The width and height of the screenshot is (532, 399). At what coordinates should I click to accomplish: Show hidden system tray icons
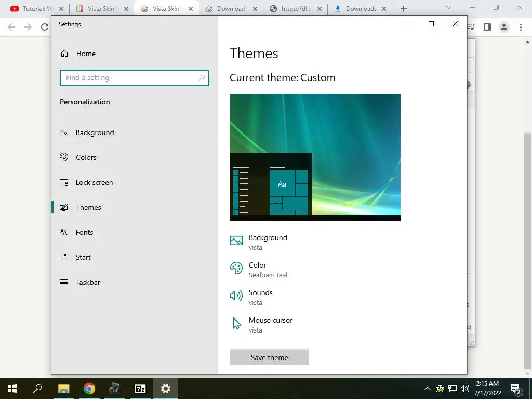click(x=428, y=389)
